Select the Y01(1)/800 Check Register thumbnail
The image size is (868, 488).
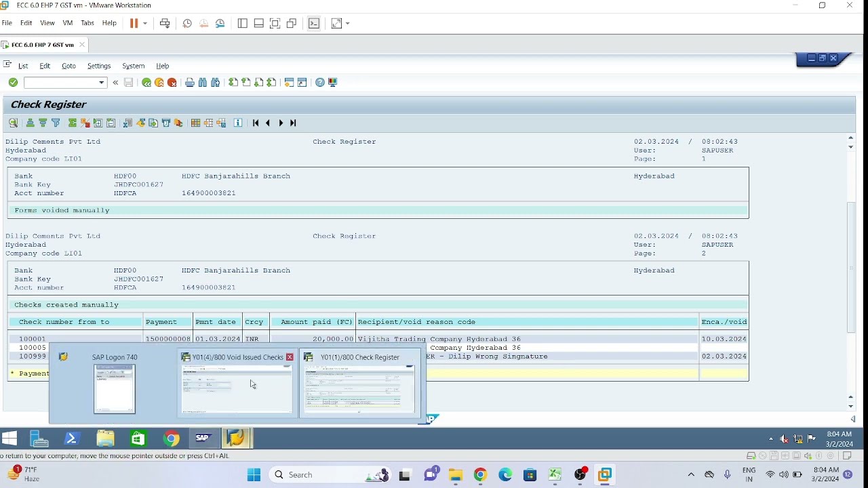tap(360, 384)
